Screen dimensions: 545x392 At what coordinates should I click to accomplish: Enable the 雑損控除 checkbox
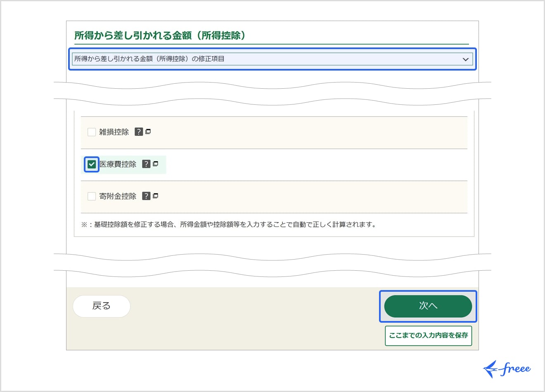click(91, 132)
